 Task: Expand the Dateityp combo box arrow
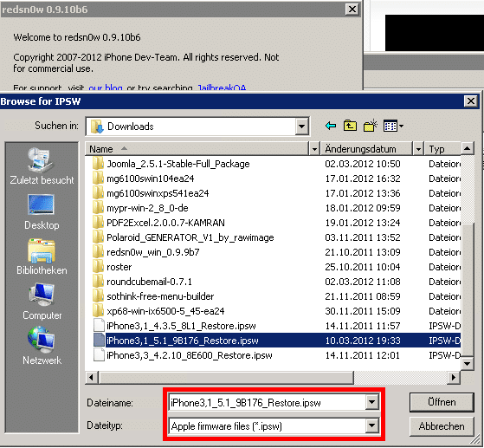(x=371, y=425)
